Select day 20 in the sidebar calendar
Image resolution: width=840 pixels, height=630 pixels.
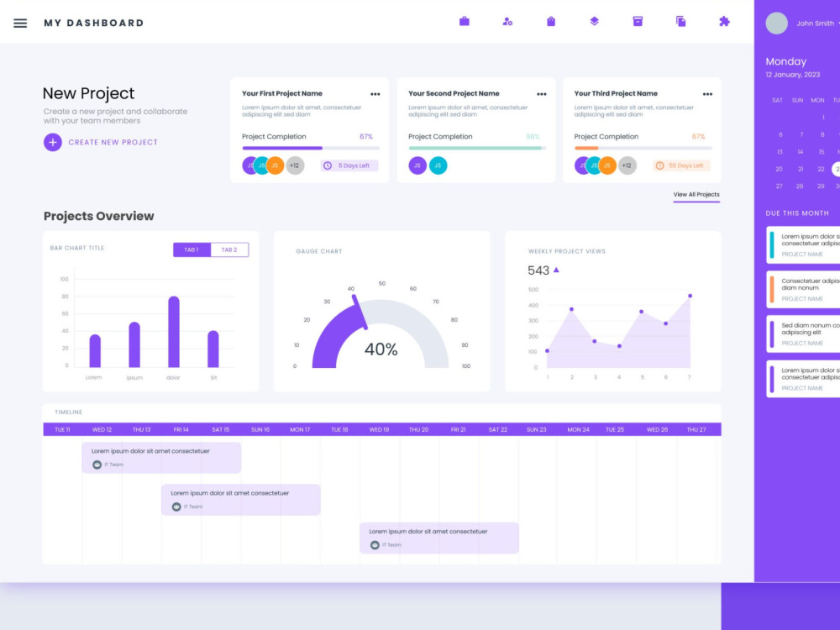pyautogui.click(x=779, y=170)
